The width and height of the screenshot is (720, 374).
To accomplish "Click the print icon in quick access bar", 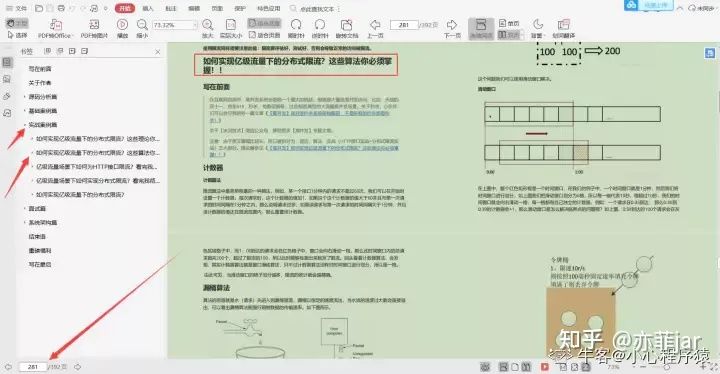I will 60,8.
